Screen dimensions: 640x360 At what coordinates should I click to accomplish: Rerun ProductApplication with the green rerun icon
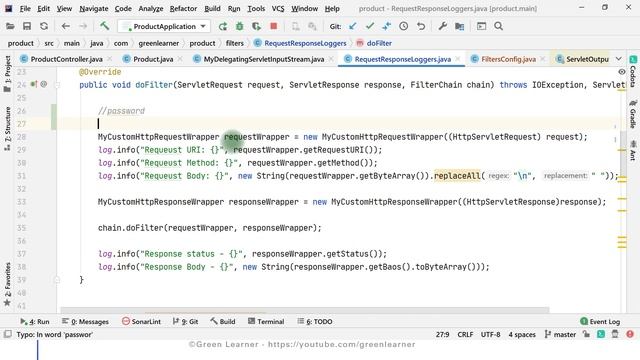pos(223,27)
